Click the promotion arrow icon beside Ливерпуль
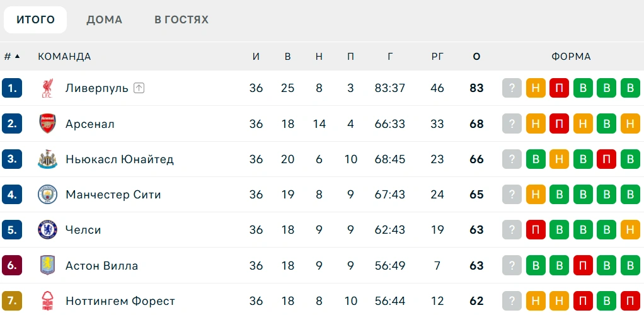 (139, 88)
